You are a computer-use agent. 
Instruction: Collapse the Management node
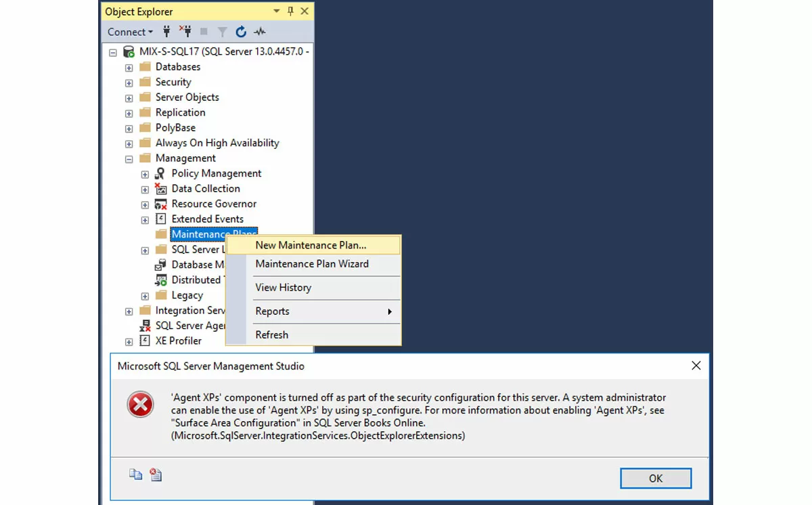(x=129, y=158)
